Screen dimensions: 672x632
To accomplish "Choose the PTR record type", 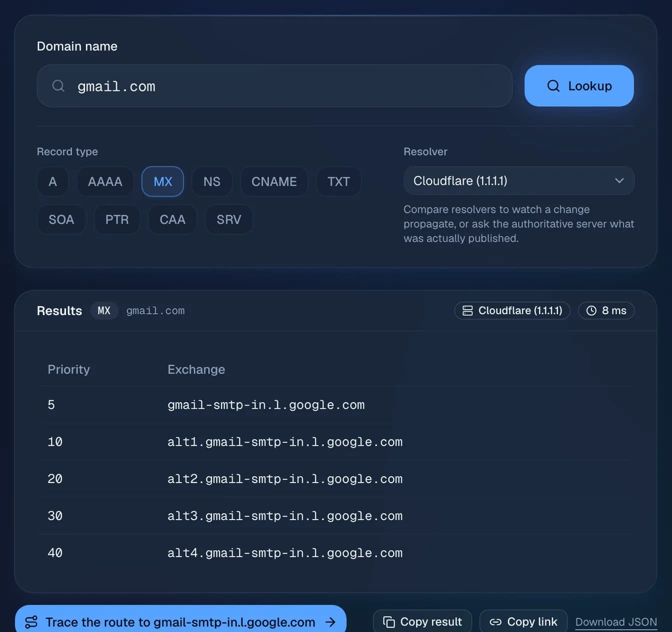I will click(117, 219).
